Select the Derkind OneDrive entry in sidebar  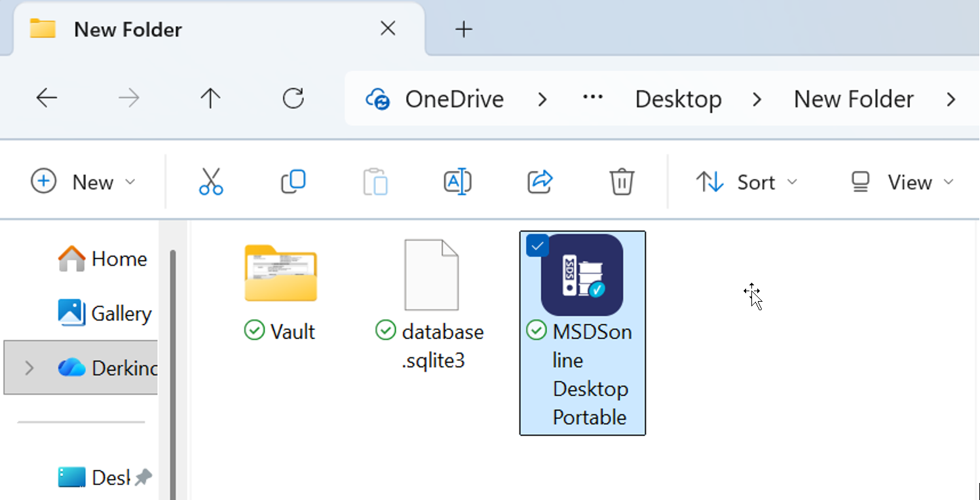[81, 368]
